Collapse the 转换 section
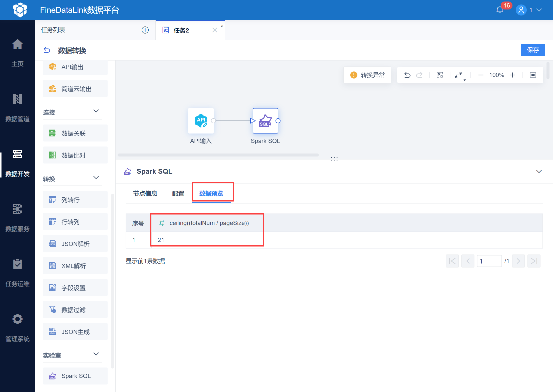Image resolution: width=553 pixels, height=392 pixels. [x=96, y=178]
